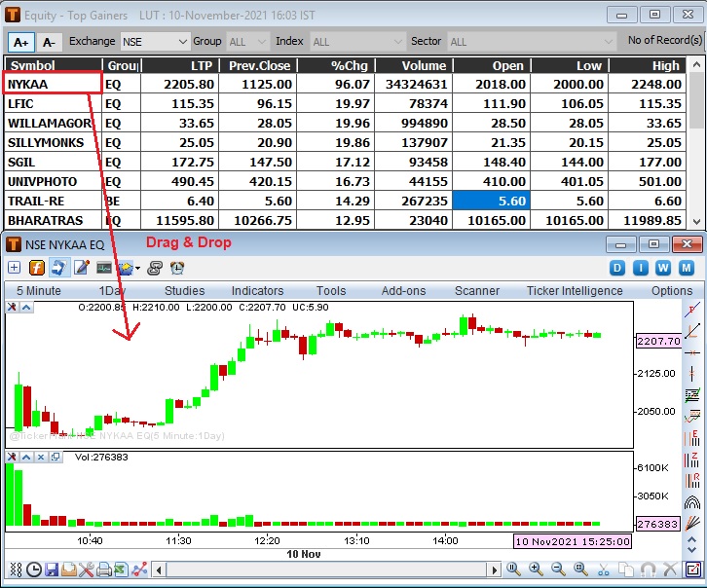Select the Fibonacci extension 'E' tool
707x588 pixels.
pos(692,438)
